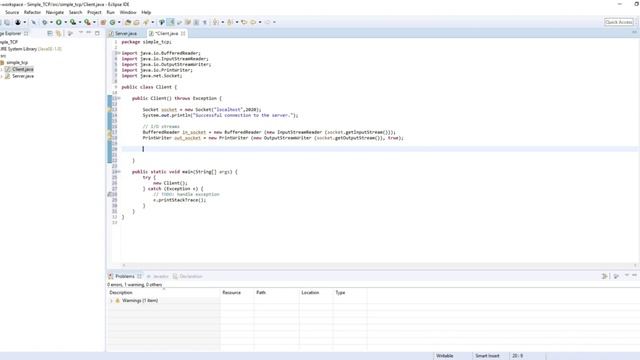Maximize the Package Explorer view
Image resolution: width=640 pixels, height=360 pixels.
click(97, 33)
